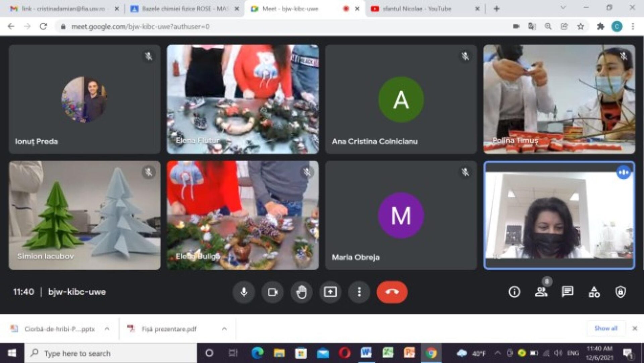The width and height of the screenshot is (644, 363).
Task: Open meeting details info icon
Action: click(x=514, y=292)
